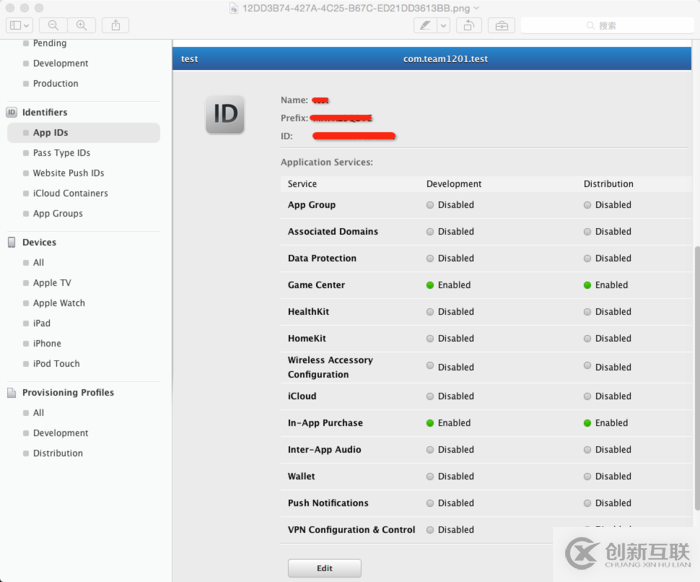This screenshot has width=700, height=582.
Task: Open App Groups in sidebar
Action: (x=58, y=214)
